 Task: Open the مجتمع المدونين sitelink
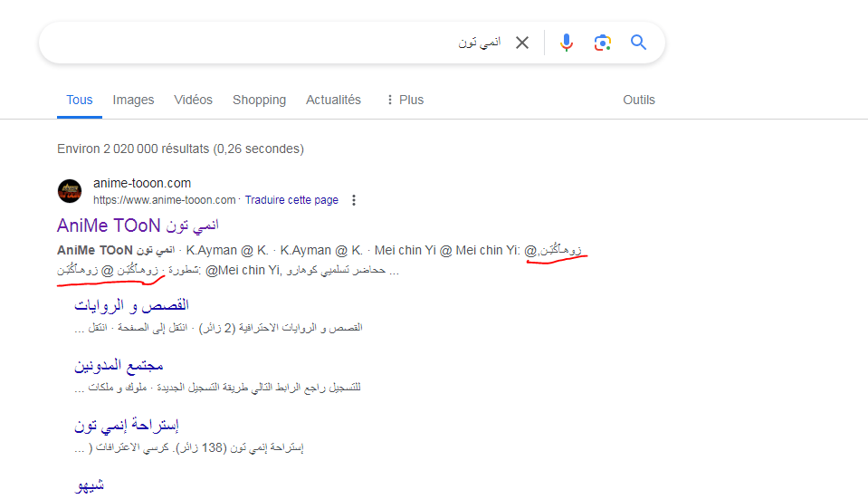coord(119,365)
